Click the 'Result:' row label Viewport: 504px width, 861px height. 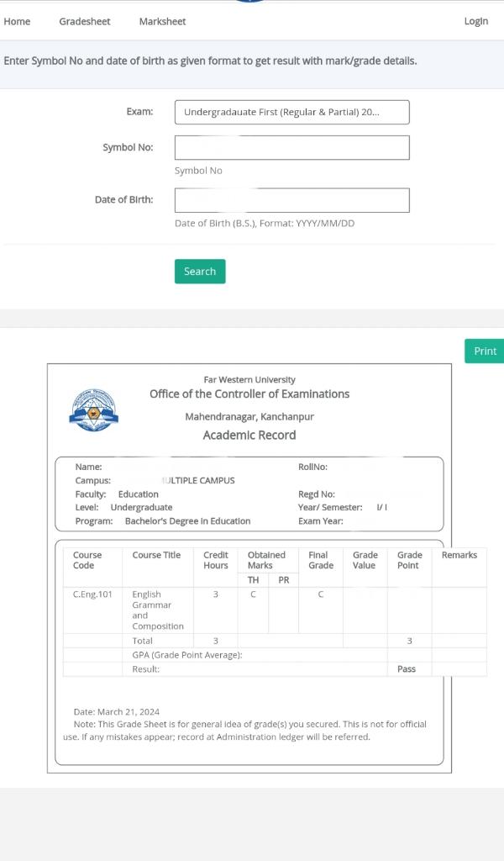(x=145, y=669)
